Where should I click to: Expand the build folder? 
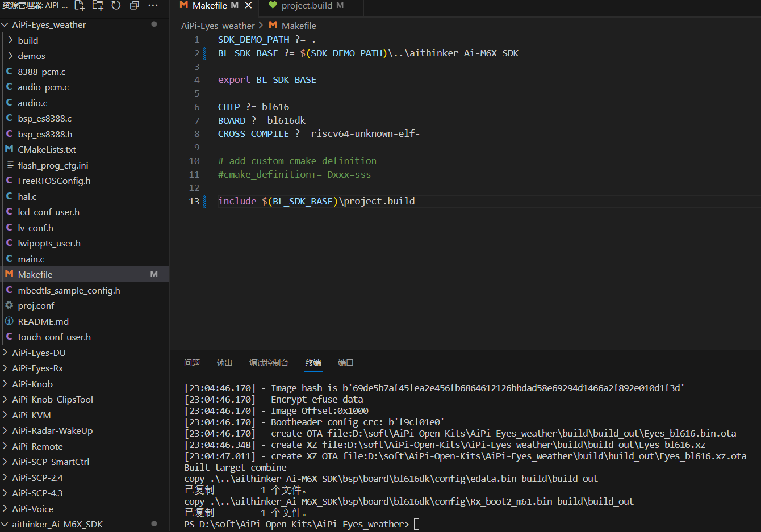coord(85,40)
